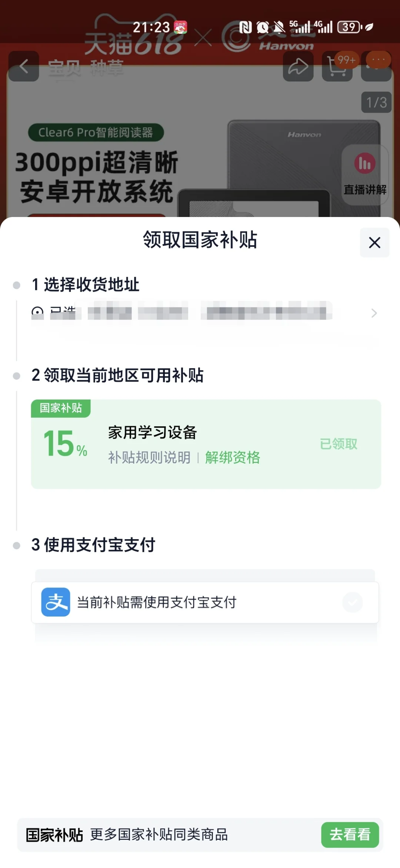Expand the shipping address chevron

tap(374, 313)
